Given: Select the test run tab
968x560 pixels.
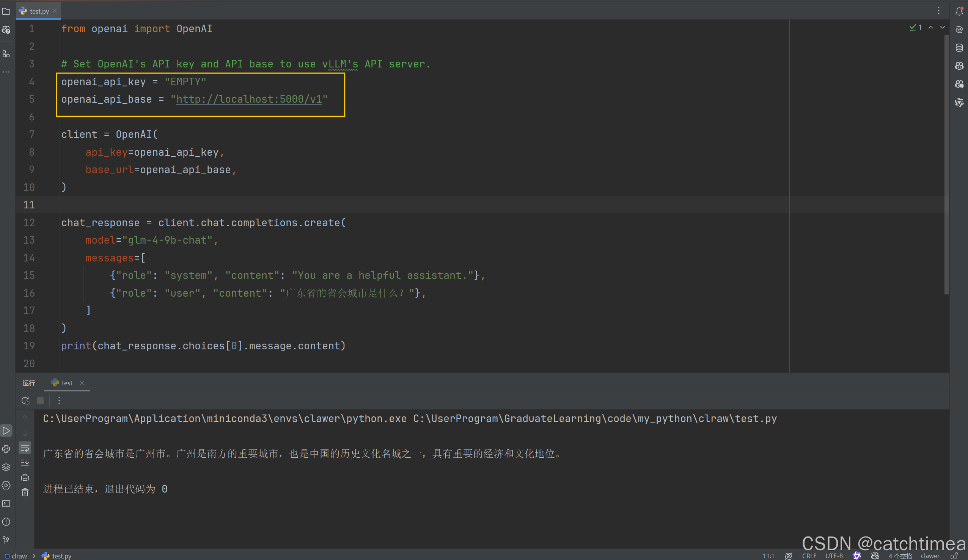Looking at the screenshot, I should [67, 383].
